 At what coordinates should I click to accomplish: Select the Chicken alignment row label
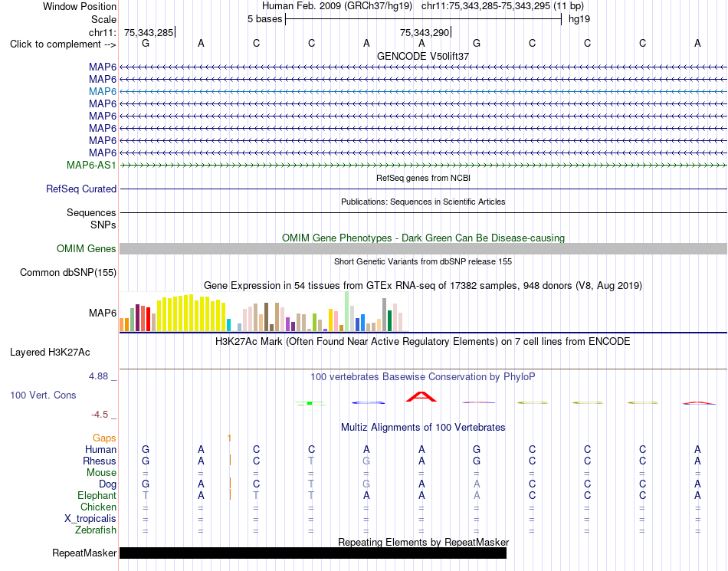[x=98, y=507]
